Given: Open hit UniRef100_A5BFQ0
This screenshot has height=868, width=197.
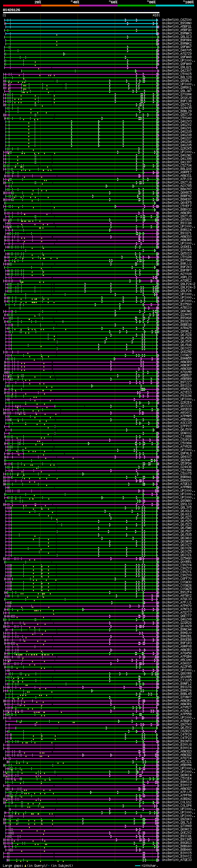Looking at the screenshot, I should point(177,30).
